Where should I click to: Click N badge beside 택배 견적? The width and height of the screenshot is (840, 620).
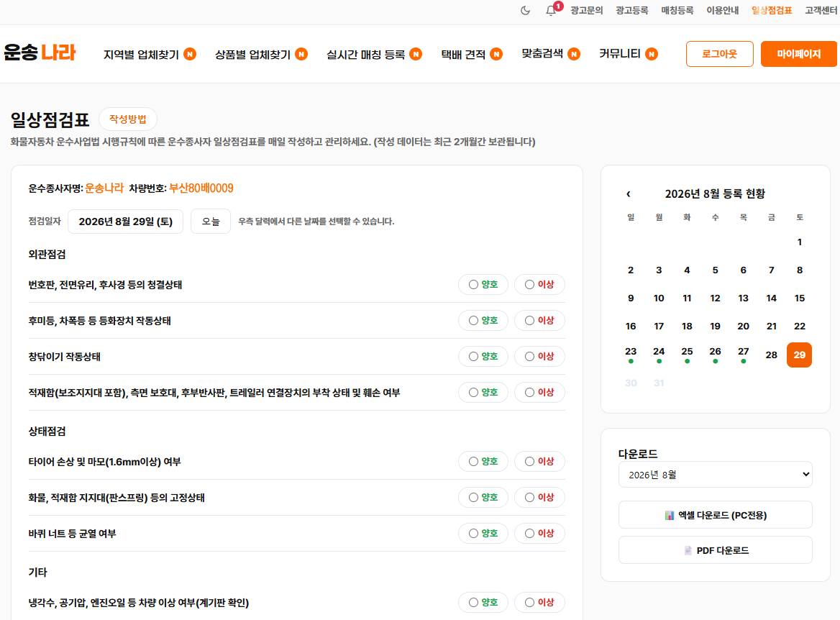point(496,54)
